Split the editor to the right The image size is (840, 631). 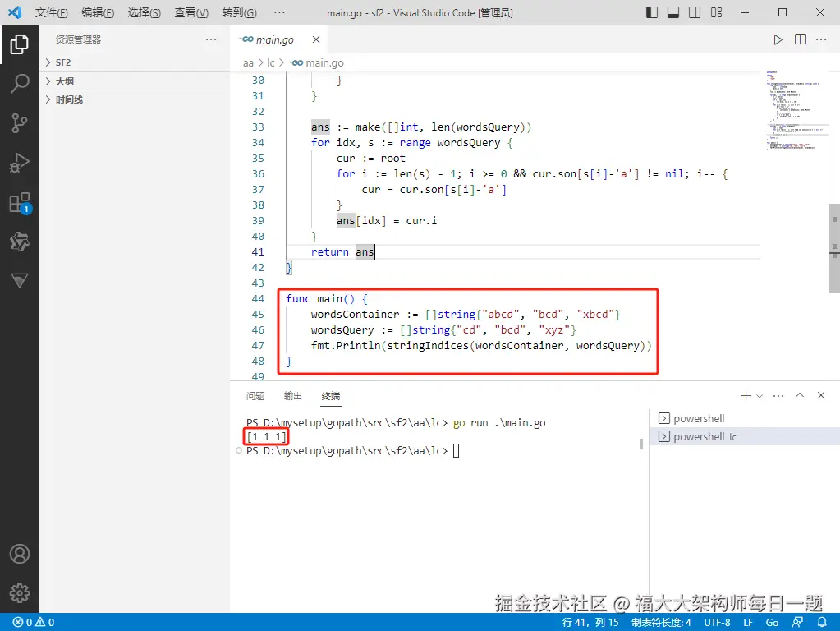click(800, 39)
